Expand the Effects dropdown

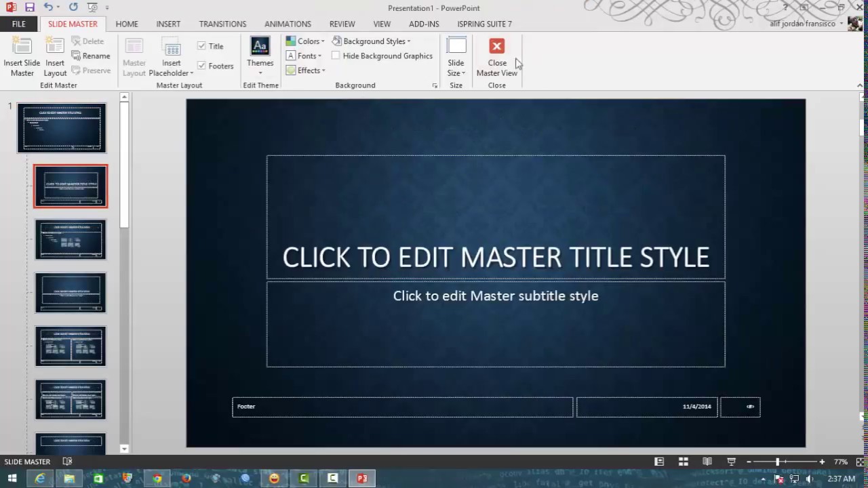coord(306,70)
